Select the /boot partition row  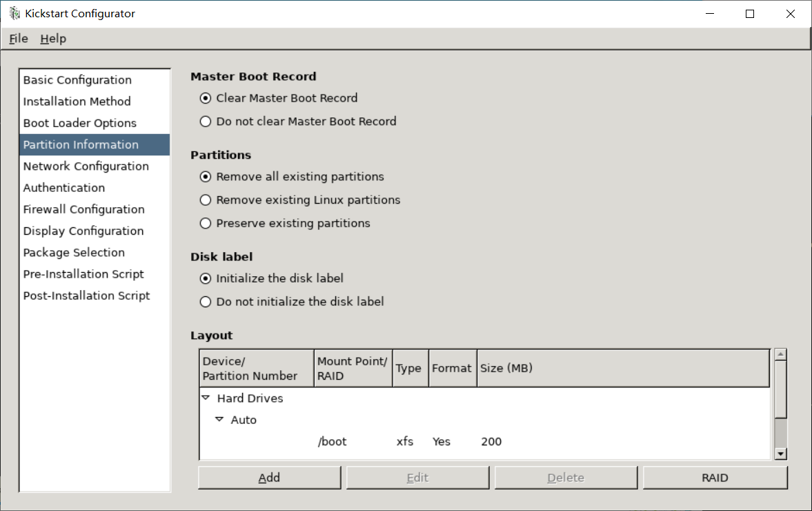pyautogui.click(x=484, y=441)
